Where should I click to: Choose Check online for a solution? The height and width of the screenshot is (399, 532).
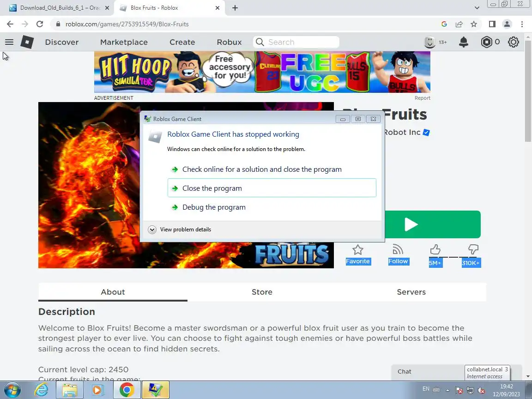[272, 169]
